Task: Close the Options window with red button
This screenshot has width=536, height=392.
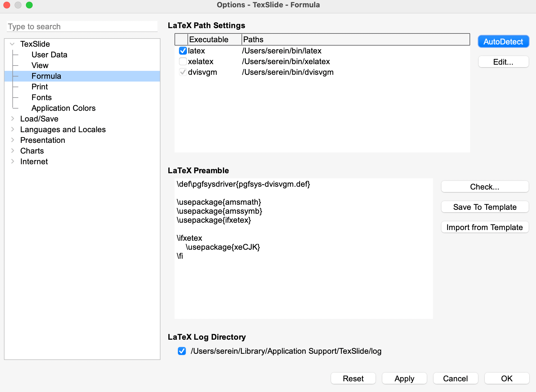Action: point(7,5)
